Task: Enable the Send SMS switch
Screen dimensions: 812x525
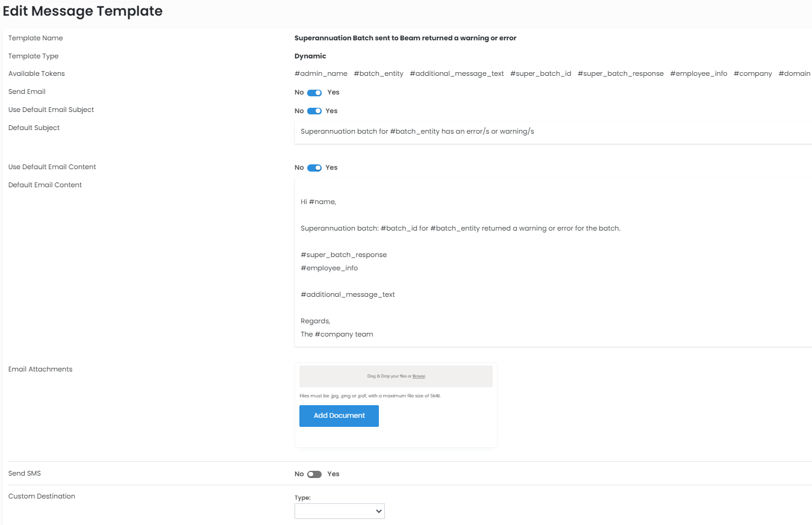Action: [x=314, y=474]
